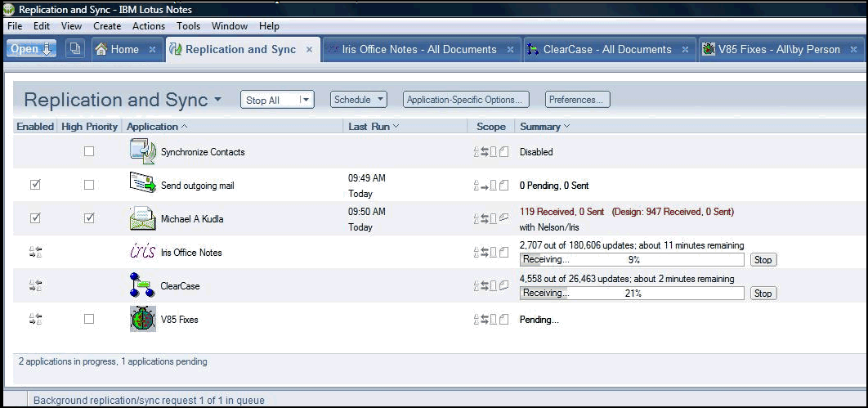Click the scope icons in V85 Fixes row
The width and height of the screenshot is (868, 408).
click(x=491, y=320)
